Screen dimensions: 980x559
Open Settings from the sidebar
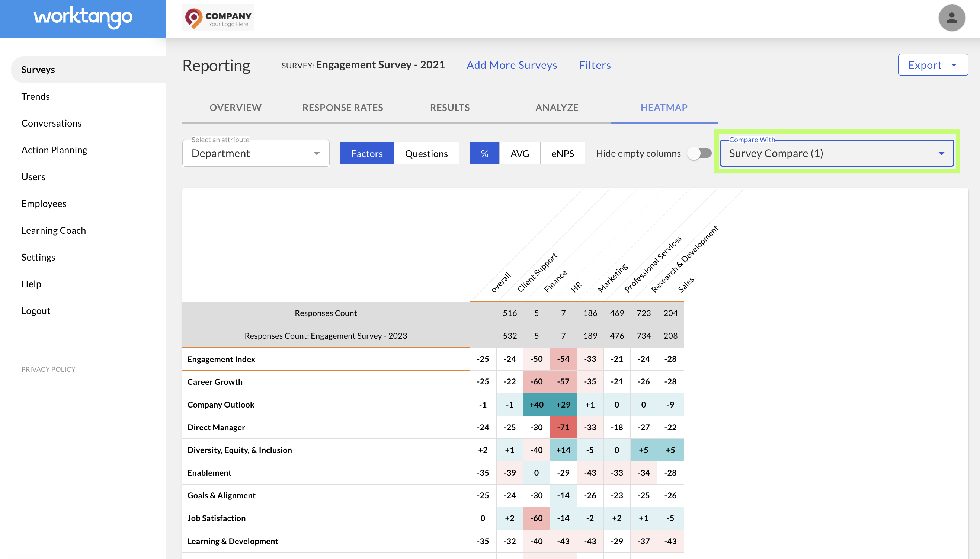pos(38,257)
